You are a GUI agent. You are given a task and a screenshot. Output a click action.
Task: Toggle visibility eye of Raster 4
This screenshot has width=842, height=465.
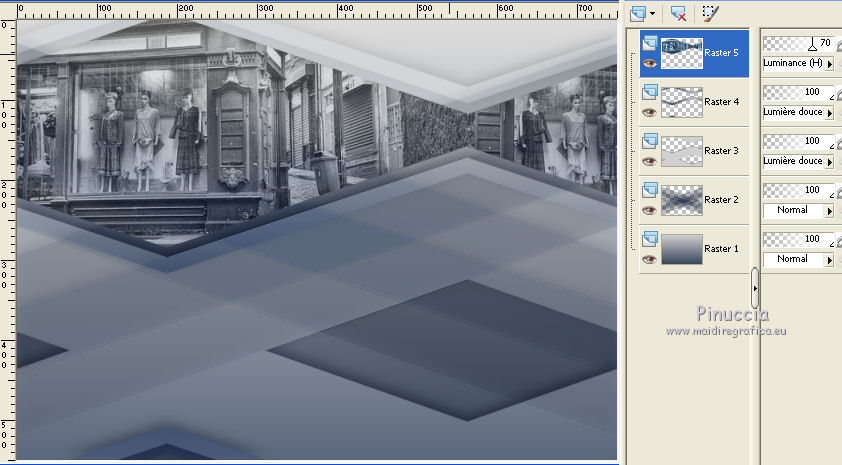[x=649, y=112]
